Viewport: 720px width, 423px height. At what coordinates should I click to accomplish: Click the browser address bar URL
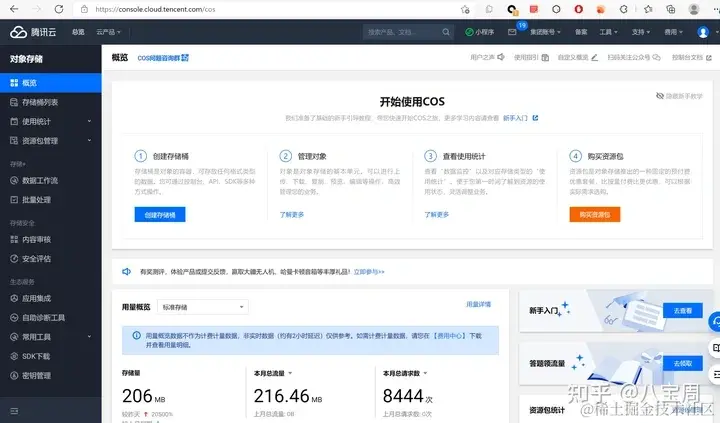155,9
